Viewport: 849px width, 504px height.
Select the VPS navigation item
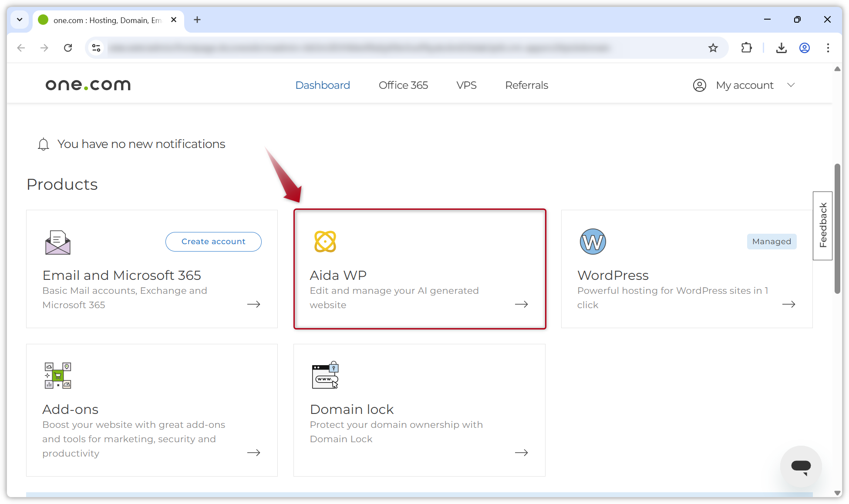point(466,85)
